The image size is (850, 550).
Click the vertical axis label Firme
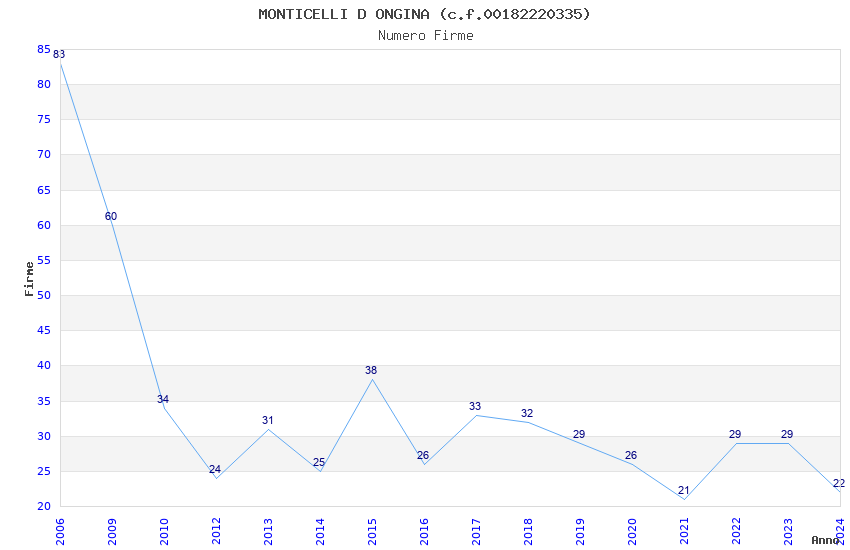pyautogui.click(x=29, y=279)
